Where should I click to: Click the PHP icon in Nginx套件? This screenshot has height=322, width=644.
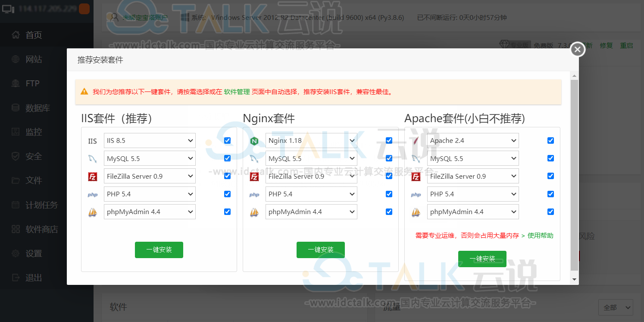pos(254,195)
